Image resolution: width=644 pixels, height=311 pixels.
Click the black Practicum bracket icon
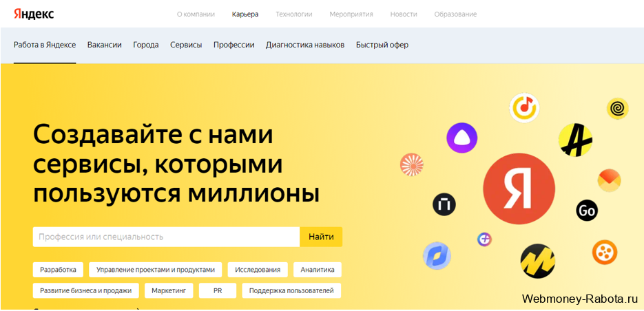pos(444,204)
